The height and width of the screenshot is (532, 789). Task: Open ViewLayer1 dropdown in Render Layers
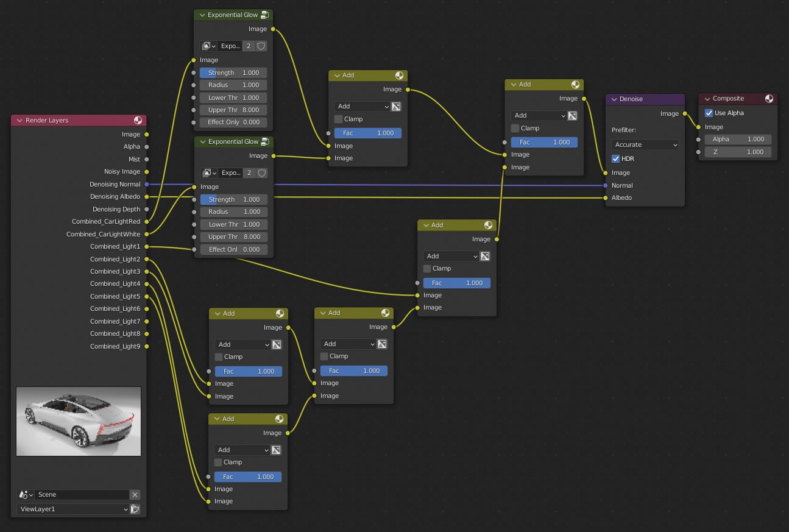(x=73, y=509)
